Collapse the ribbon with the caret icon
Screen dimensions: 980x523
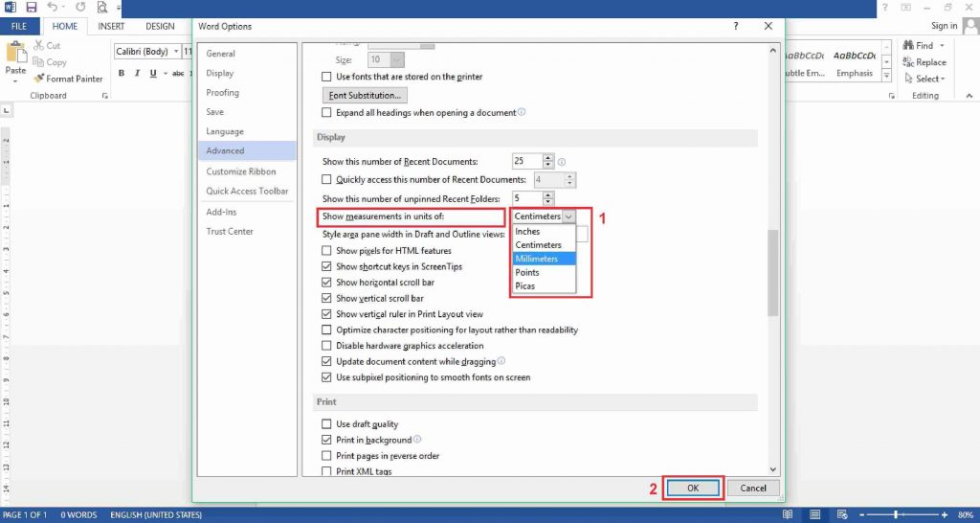pos(969,96)
